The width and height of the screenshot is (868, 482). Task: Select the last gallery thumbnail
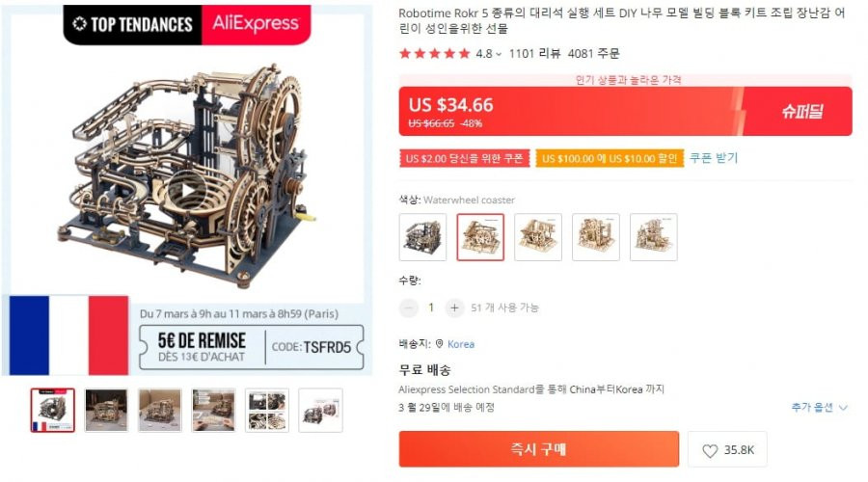320,410
